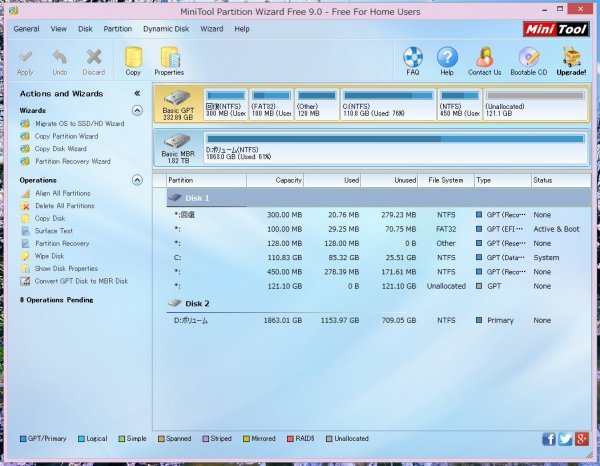The width and height of the screenshot is (600, 466).
Task: Select the row with 121.10 GB unallocated
Action: pos(378,286)
